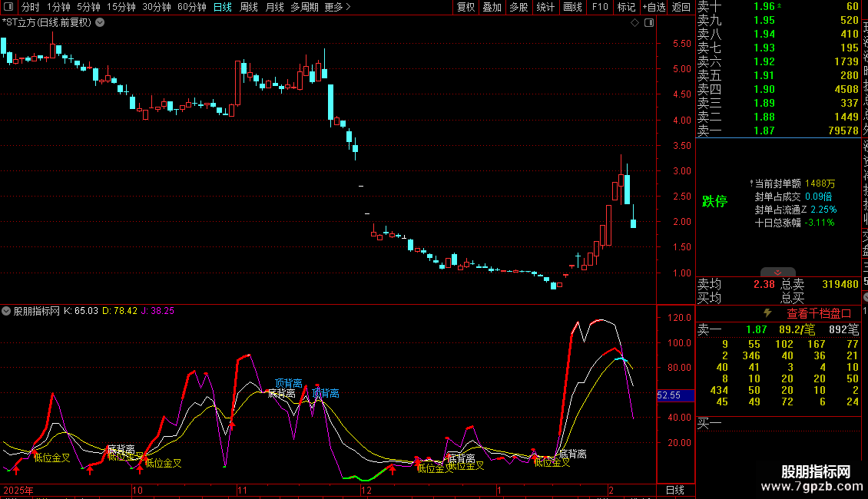Viewport: 868px width, 499px height.
Task: Click the 日线 label at chart bottom right
Action: point(674,490)
